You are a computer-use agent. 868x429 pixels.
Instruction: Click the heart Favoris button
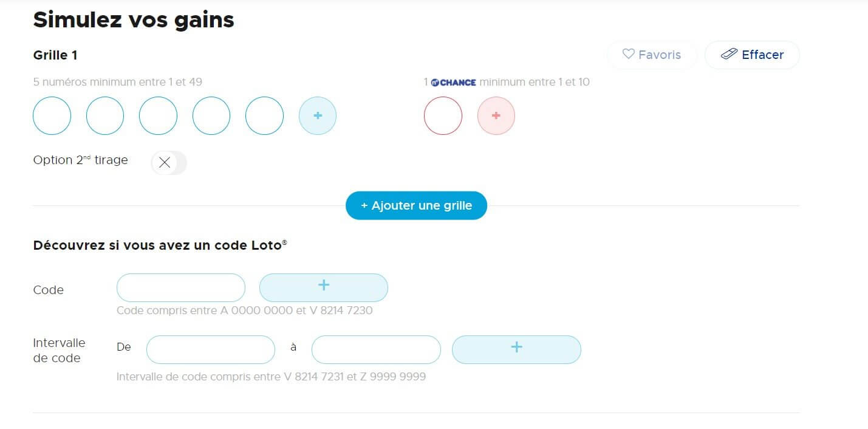pyautogui.click(x=652, y=55)
